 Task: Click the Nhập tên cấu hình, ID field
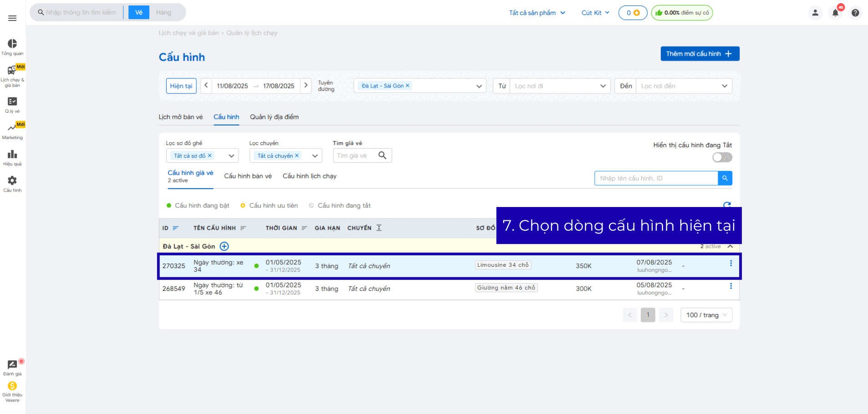click(656, 178)
